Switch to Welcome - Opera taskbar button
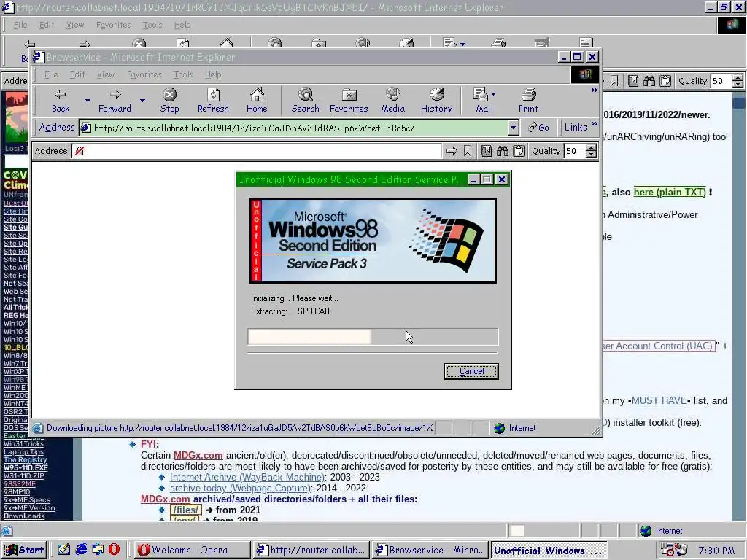The height and width of the screenshot is (560, 747). [193, 550]
